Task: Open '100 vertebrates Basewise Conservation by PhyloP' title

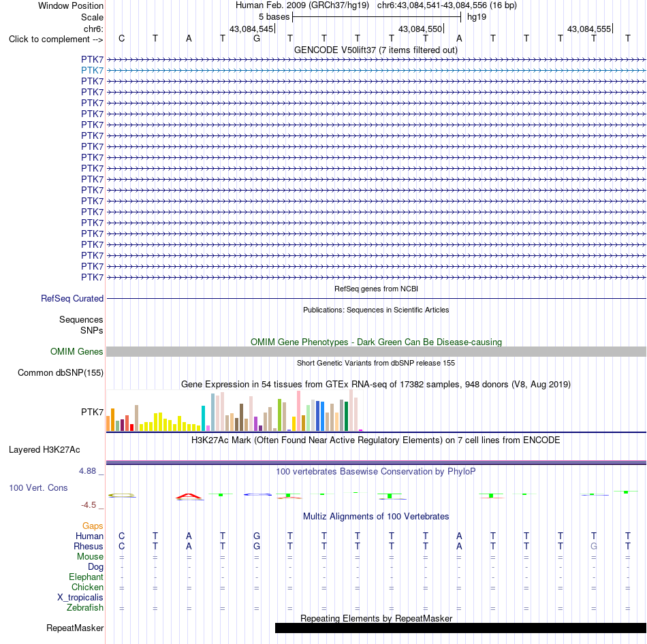Action: [376, 471]
